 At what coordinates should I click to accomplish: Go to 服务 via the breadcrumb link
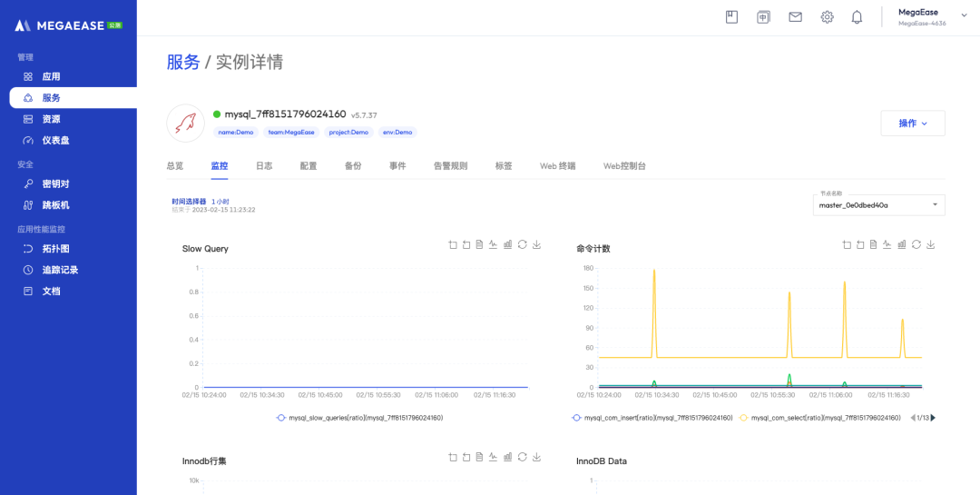pos(182,62)
